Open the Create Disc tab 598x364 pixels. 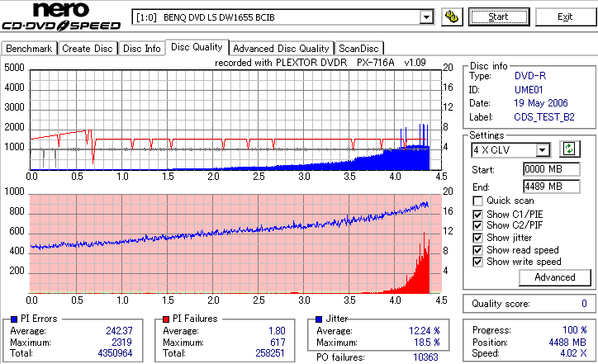pos(88,49)
